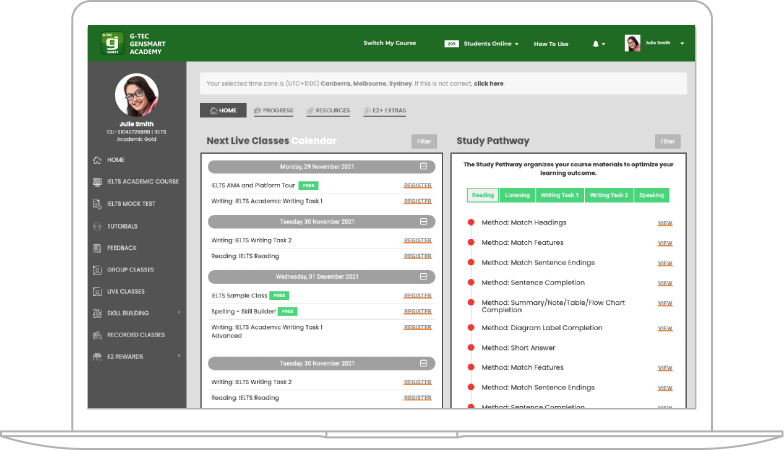View Method: Summary/Note/Table/Flow Chart Completion
Viewport: 784px width, 450px height.
point(665,303)
